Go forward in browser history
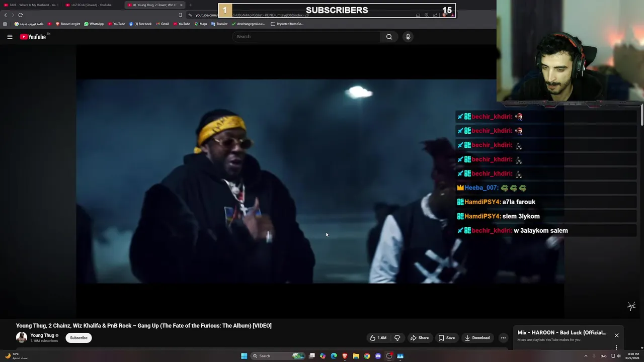Viewport: 644px width, 362px height. pyautogui.click(x=13, y=15)
